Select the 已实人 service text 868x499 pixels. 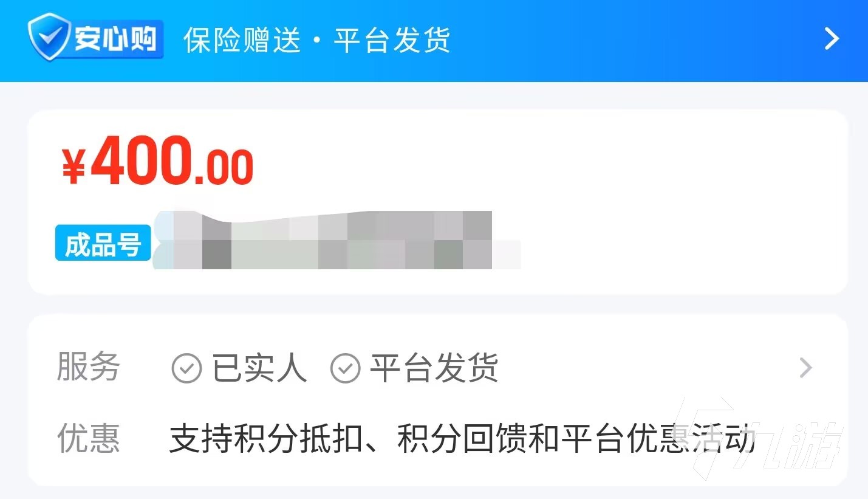coord(259,368)
